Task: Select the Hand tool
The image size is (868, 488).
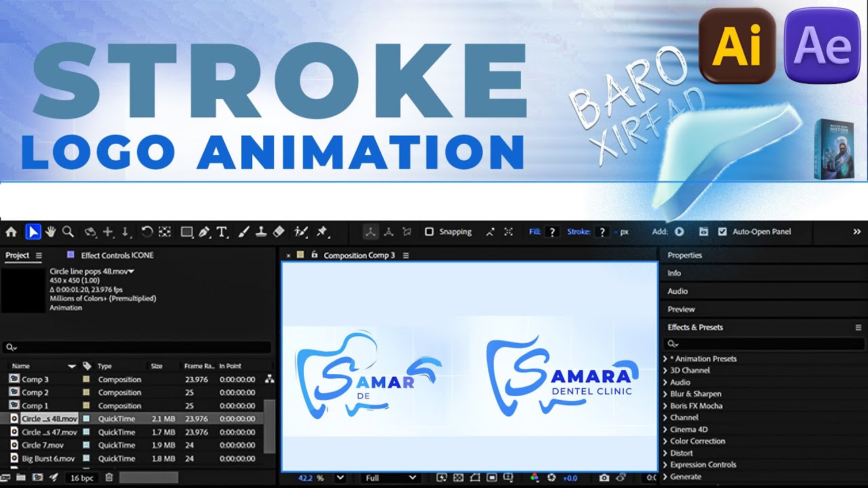Action: pos(50,232)
